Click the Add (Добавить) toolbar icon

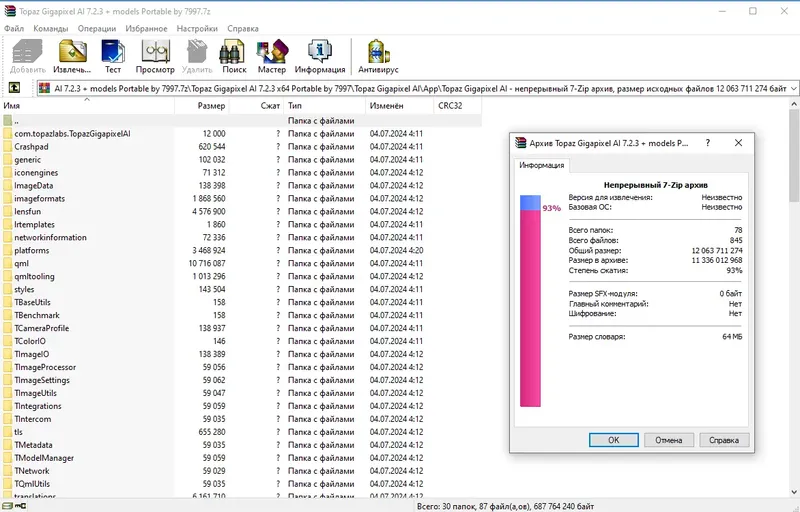[x=28, y=56]
